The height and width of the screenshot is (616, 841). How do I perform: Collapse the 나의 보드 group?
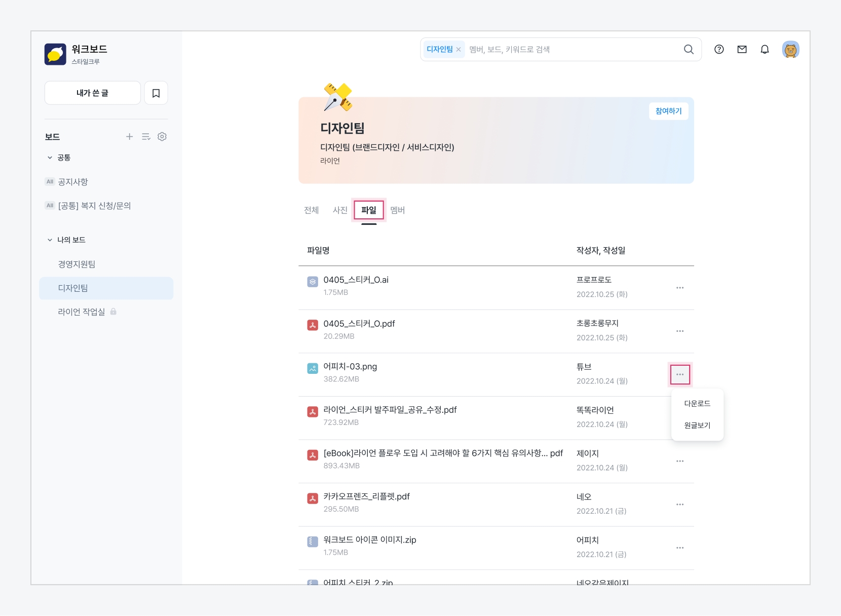pyautogui.click(x=50, y=240)
